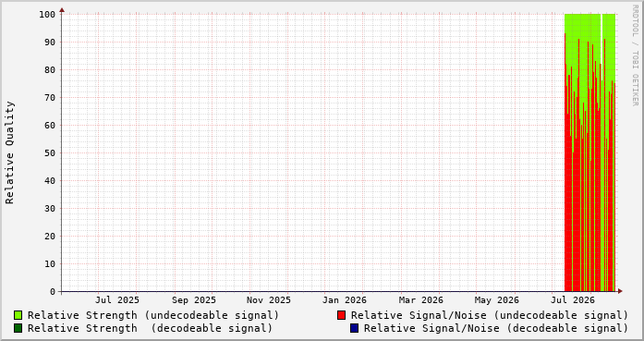This screenshot has width=644, height=341.
Task: Click the light green undecodeable strength swatch
Action: [18, 315]
